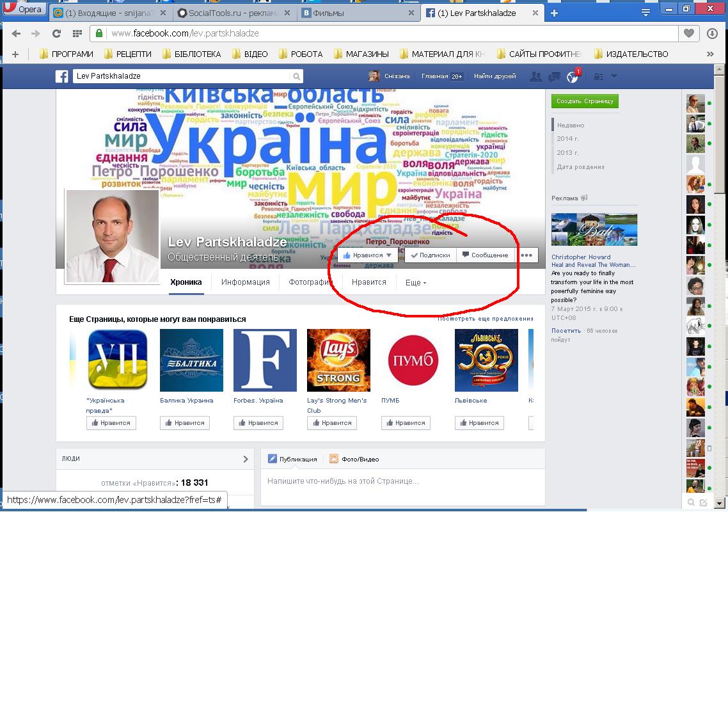
Task: Open Opera main menu button
Action: click(24, 8)
